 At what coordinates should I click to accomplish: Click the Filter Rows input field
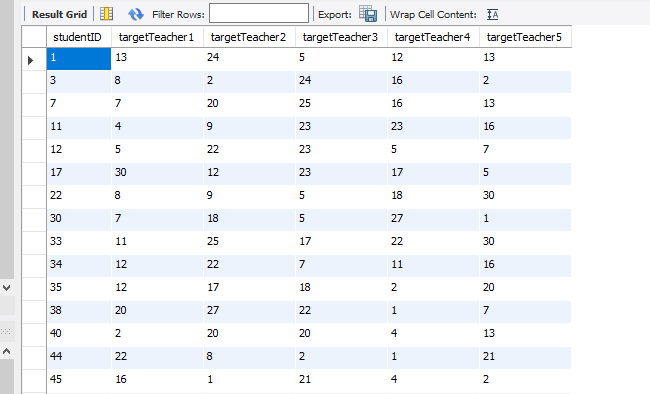[259, 13]
